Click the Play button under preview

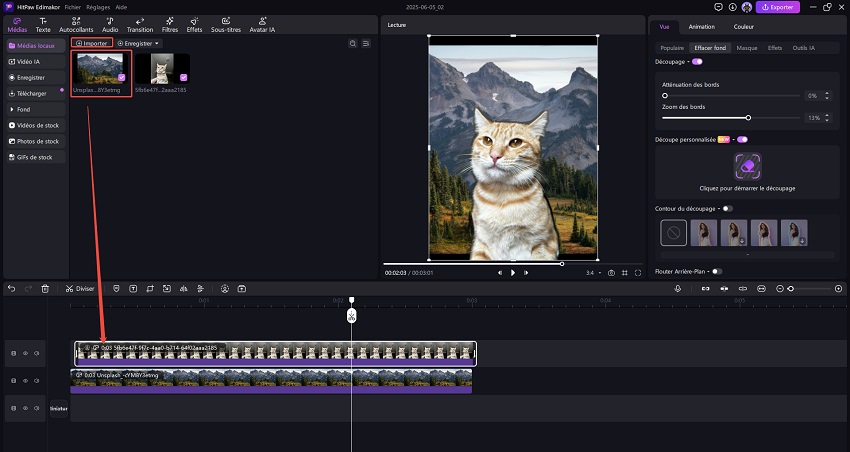[x=513, y=273]
